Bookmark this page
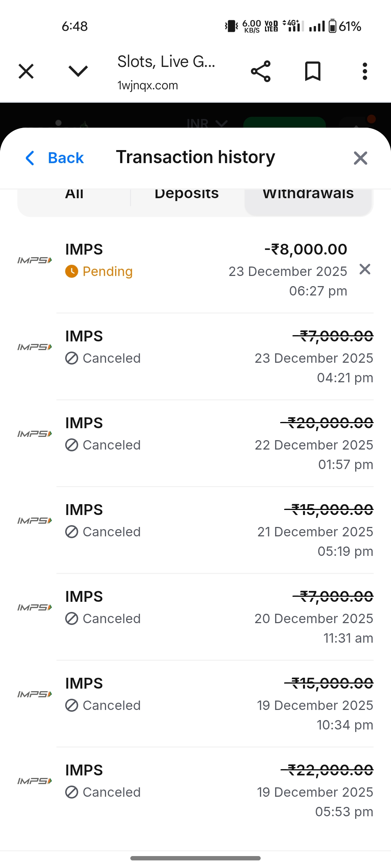This screenshot has width=391, height=868. (x=313, y=71)
